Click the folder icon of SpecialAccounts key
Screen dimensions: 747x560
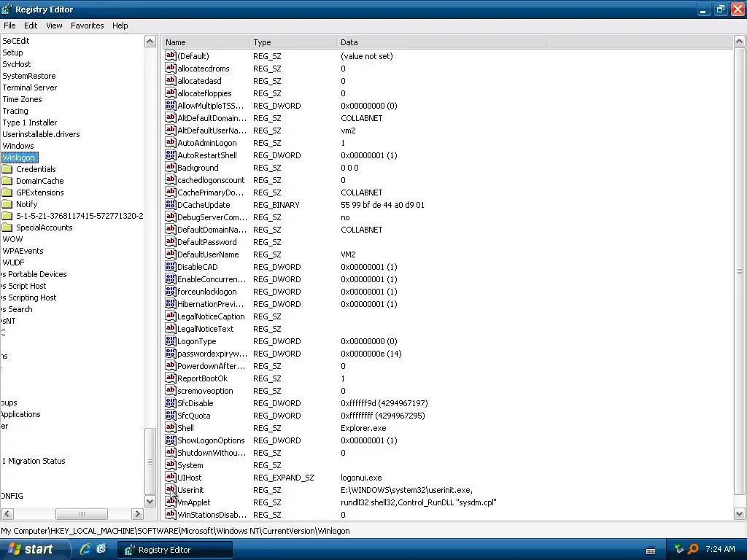7,227
